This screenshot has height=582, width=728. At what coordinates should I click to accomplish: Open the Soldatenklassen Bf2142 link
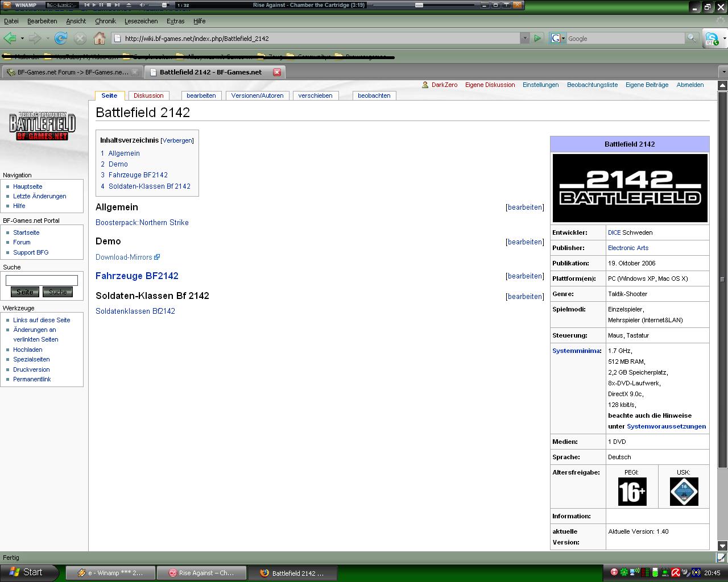pyautogui.click(x=135, y=311)
